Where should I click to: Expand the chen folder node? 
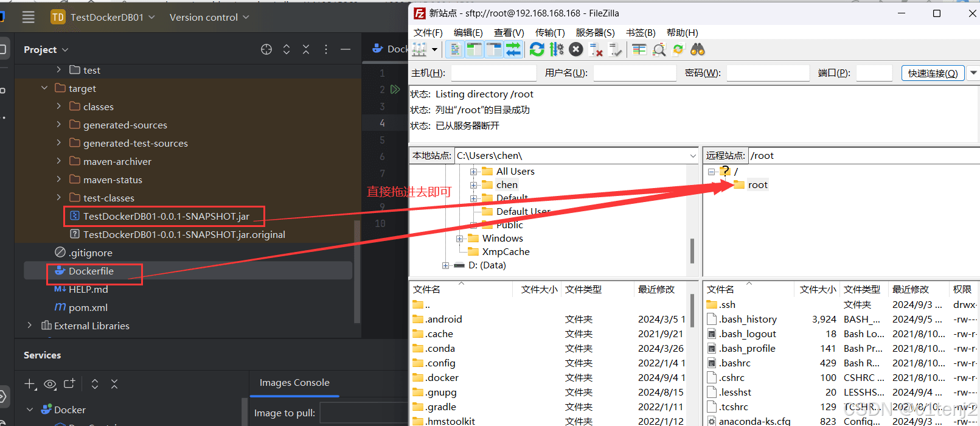pyautogui.click(x=473, y=185)
